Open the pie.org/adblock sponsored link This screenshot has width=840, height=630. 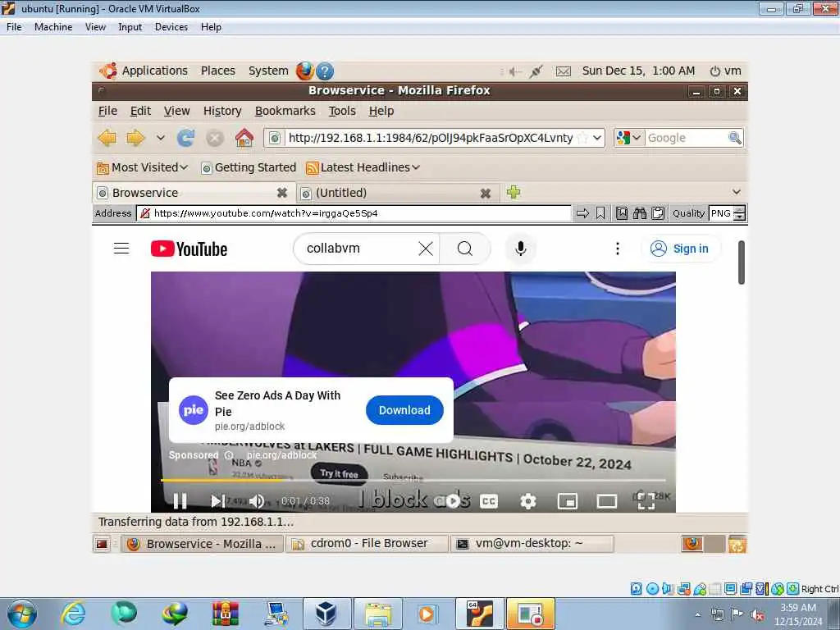(281, 455)
